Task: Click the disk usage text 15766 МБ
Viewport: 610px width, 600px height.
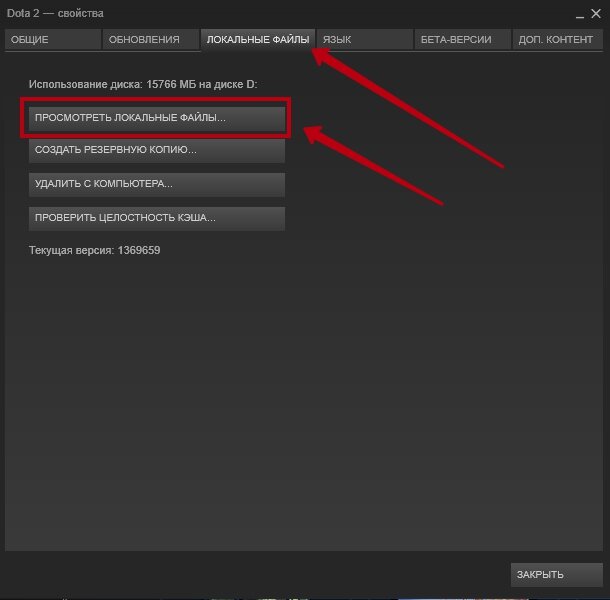Action: pyautogui.click(x=171, y=84)
